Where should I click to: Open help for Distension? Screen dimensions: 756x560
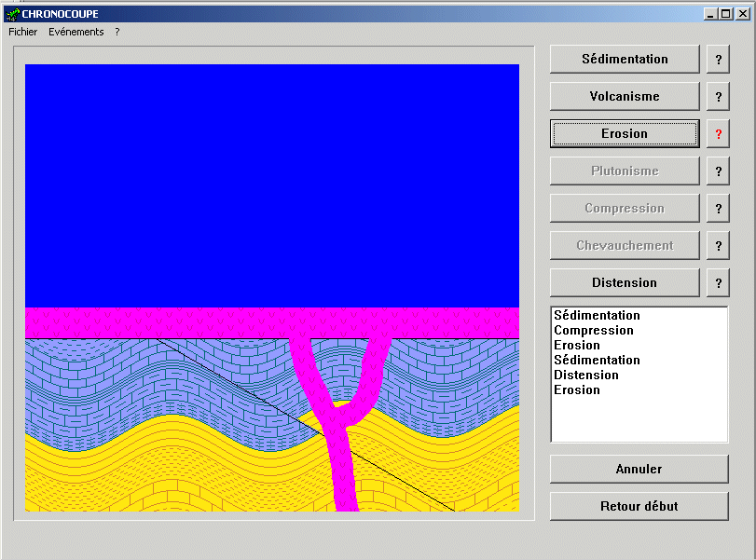coord(718,283)
